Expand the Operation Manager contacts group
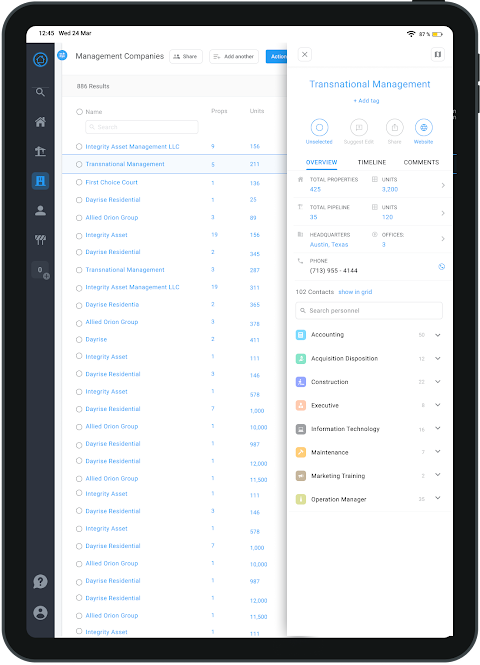This screenshot has height=665, width=480. tap(438, 498)
